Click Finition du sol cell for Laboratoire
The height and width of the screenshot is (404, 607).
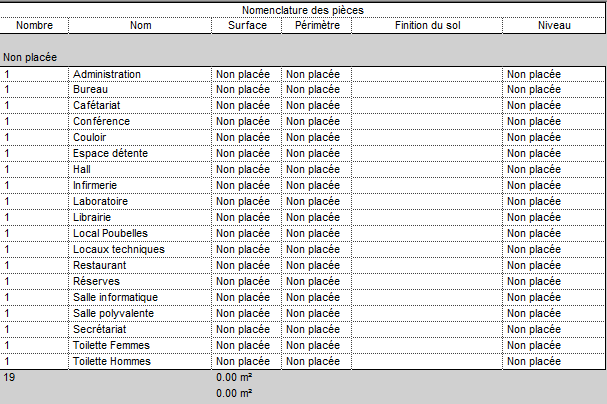426,201
